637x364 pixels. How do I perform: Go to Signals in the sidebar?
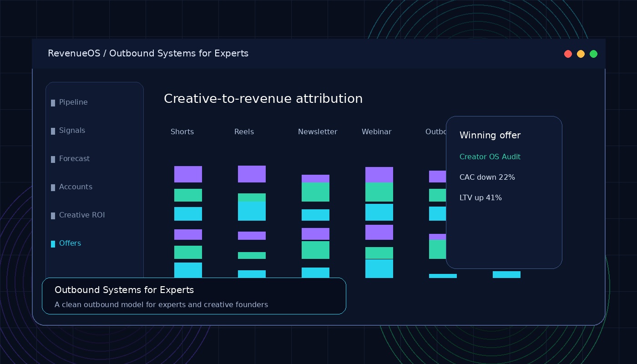click(x=68, y=131)
